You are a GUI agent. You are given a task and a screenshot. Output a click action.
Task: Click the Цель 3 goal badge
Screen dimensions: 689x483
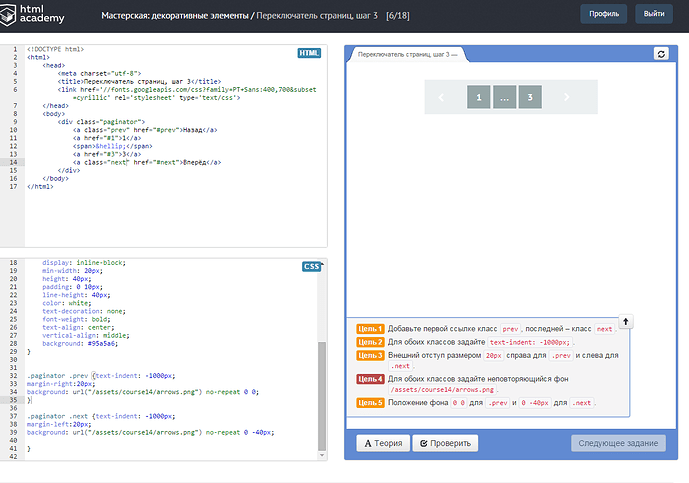[370, 355]
